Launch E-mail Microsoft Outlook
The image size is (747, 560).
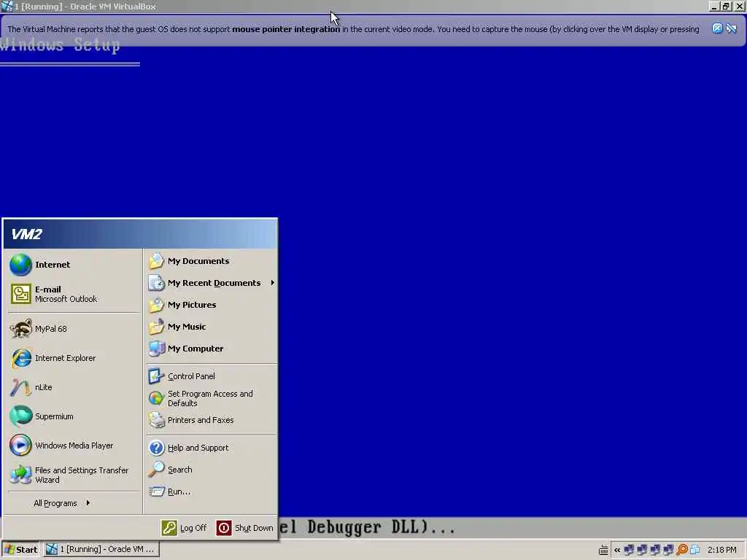pos(73,294)
